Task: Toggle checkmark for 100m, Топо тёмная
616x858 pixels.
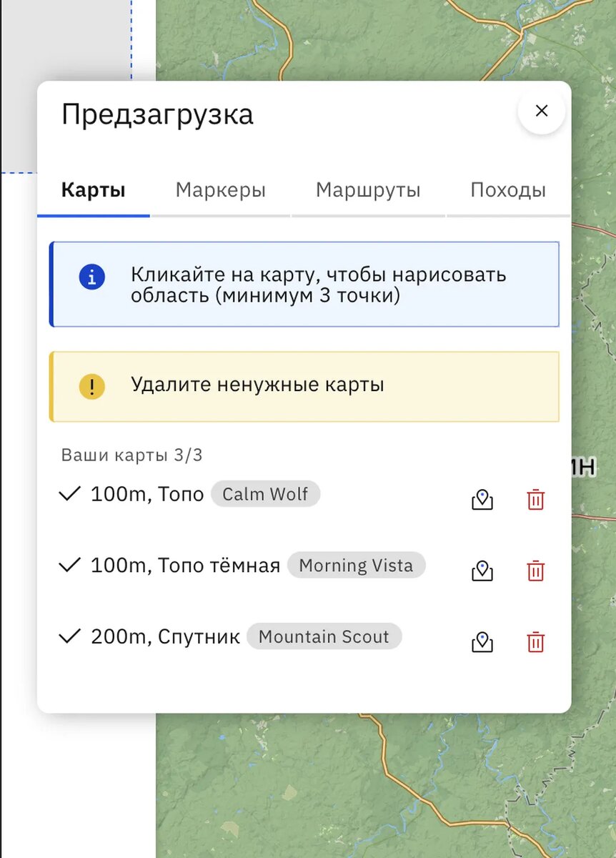Action: pos(69,566)
